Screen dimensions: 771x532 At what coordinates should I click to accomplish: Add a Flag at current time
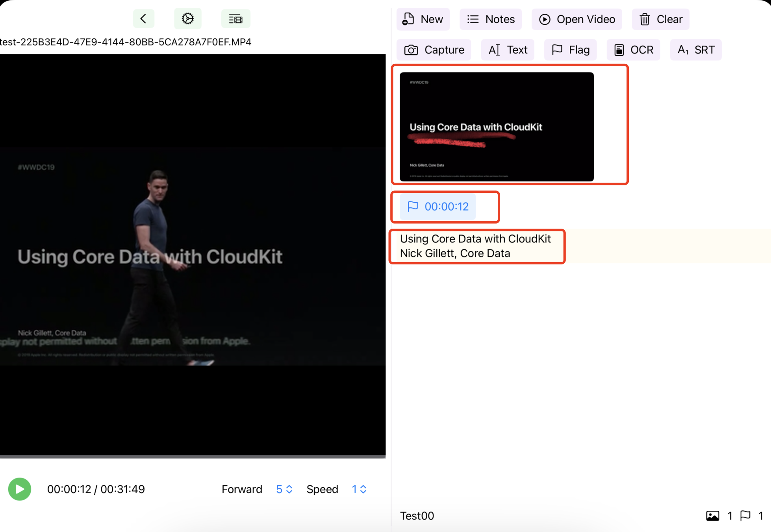pyautogui.click(x=571, y=50)
